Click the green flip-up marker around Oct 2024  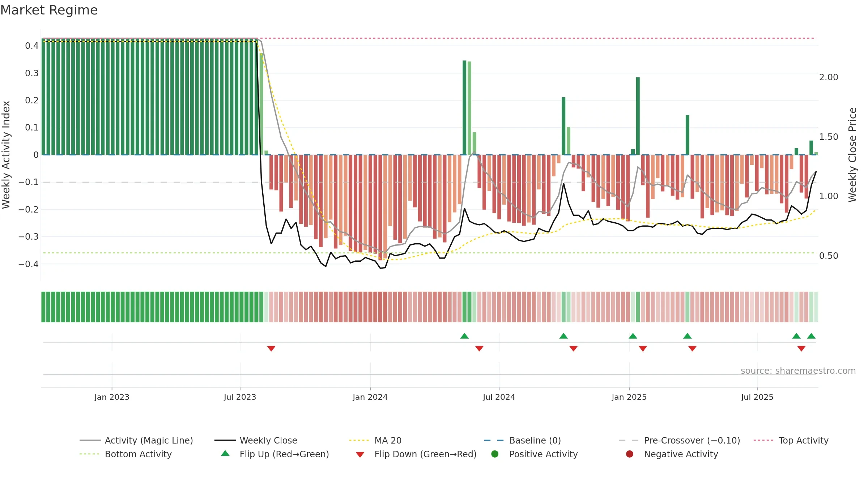coord(563,336)
